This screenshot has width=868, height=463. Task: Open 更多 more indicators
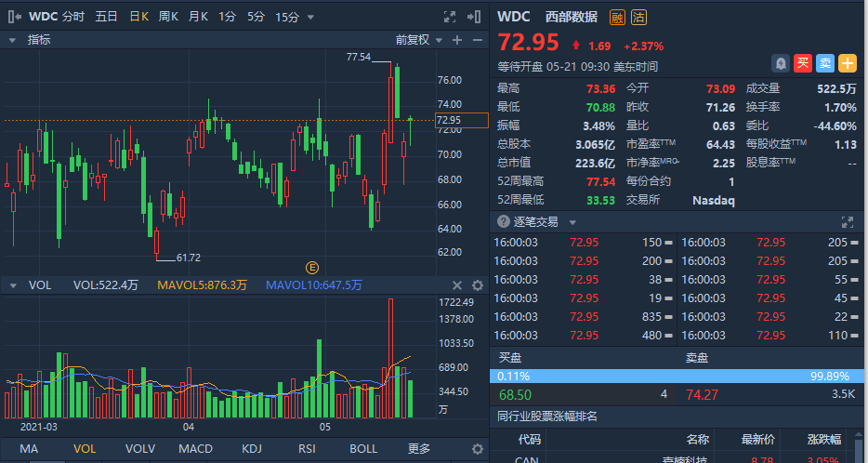coord(419,449)
